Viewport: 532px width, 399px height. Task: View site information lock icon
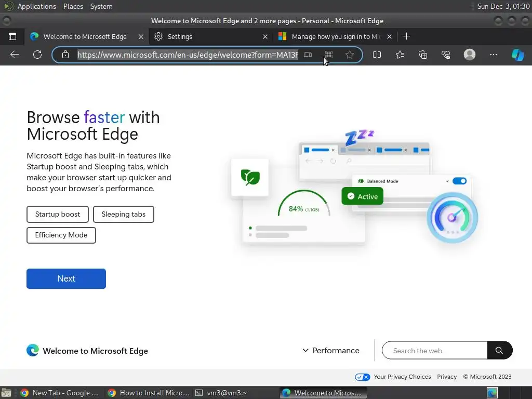click(x=65, y=55)
